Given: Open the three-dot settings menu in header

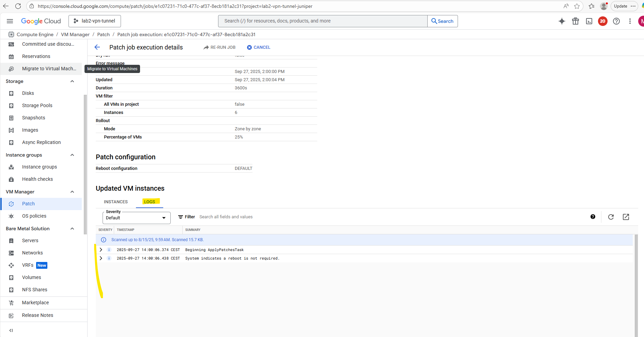Looking at the screenshot, I should [630, 21].
